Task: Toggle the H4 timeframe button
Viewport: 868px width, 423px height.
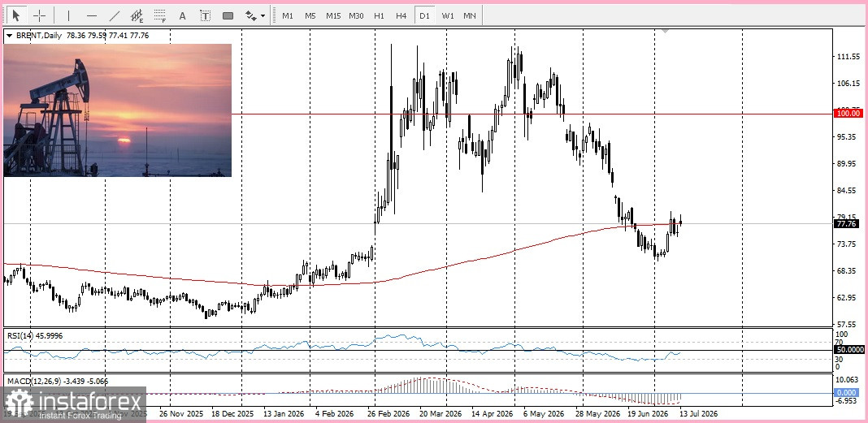Action: click(x=401, y=15)
